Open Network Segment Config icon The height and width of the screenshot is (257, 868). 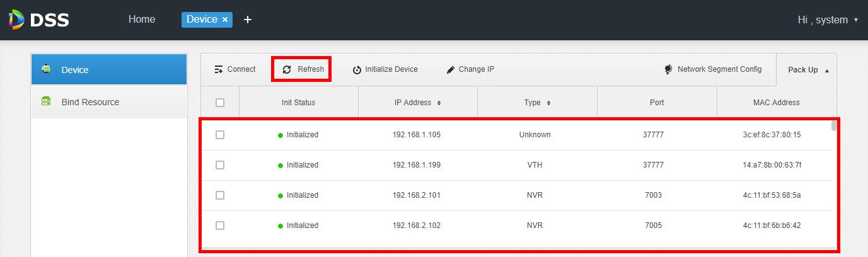pyautogui.click(x=668, y=69)
